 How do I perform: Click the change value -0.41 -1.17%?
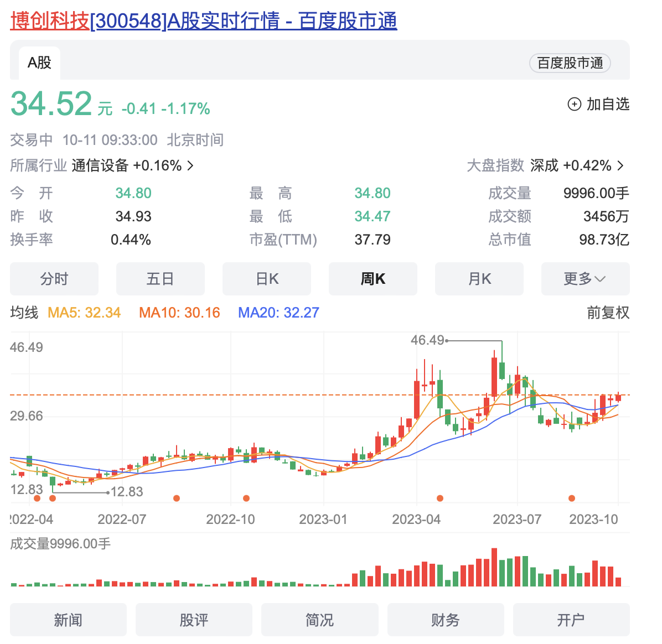point(165,109)
